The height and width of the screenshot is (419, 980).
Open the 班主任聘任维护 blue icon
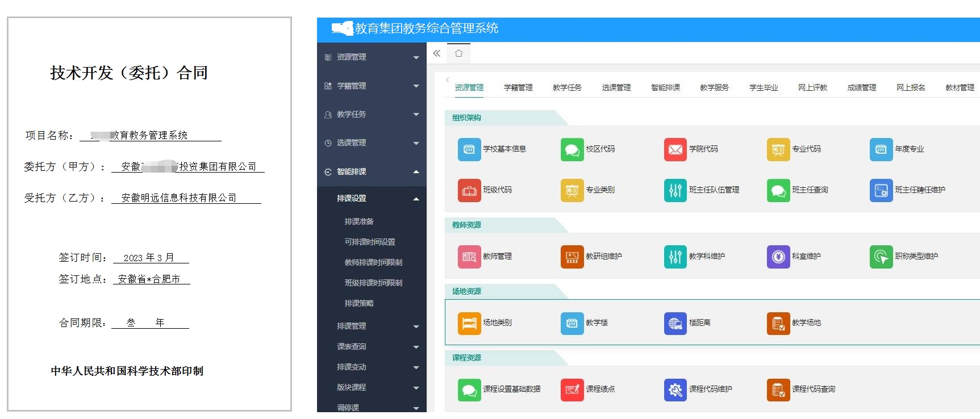coord(881,190)
